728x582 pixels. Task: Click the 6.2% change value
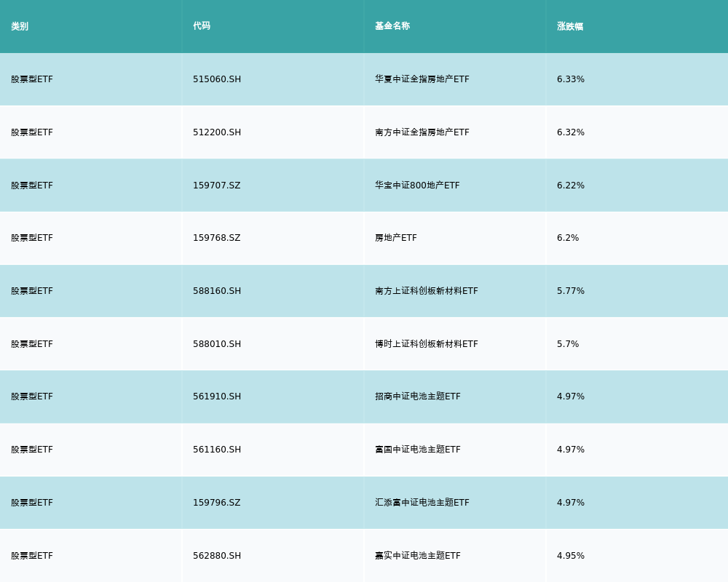point(568,238)
